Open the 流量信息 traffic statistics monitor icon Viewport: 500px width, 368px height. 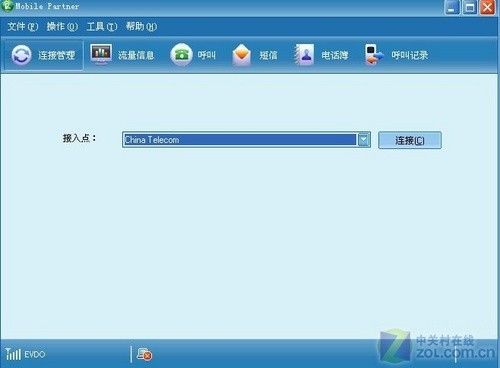point(101,54)
